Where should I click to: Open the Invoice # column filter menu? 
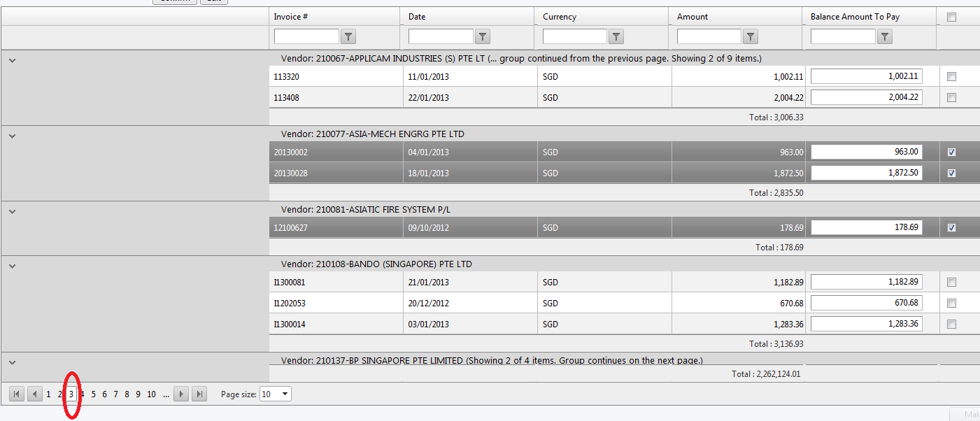coord(348,37)
